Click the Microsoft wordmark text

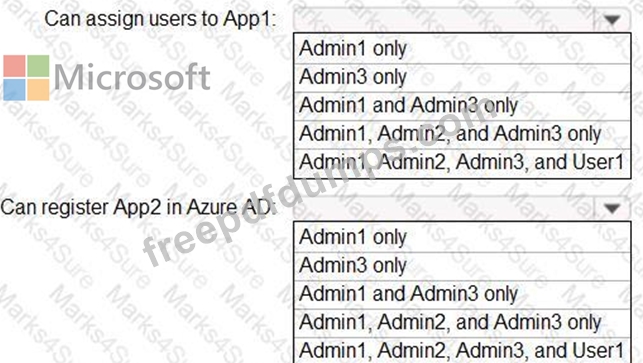click(132, 77)
